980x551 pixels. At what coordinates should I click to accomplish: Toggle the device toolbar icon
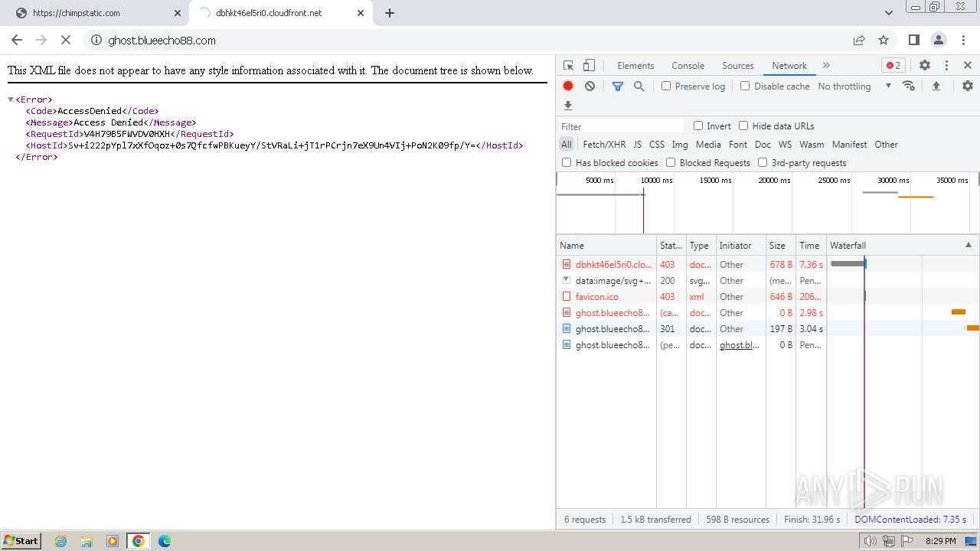pos(589,66)
